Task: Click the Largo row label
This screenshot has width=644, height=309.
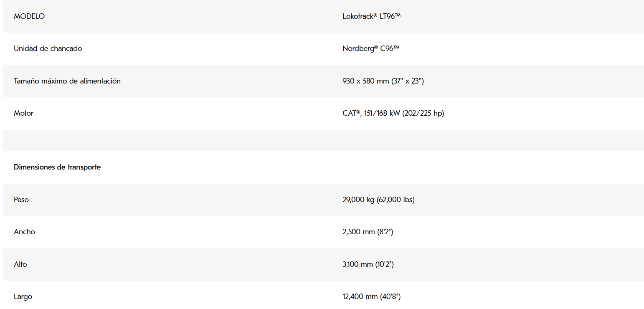Action: tap(23, 296)
